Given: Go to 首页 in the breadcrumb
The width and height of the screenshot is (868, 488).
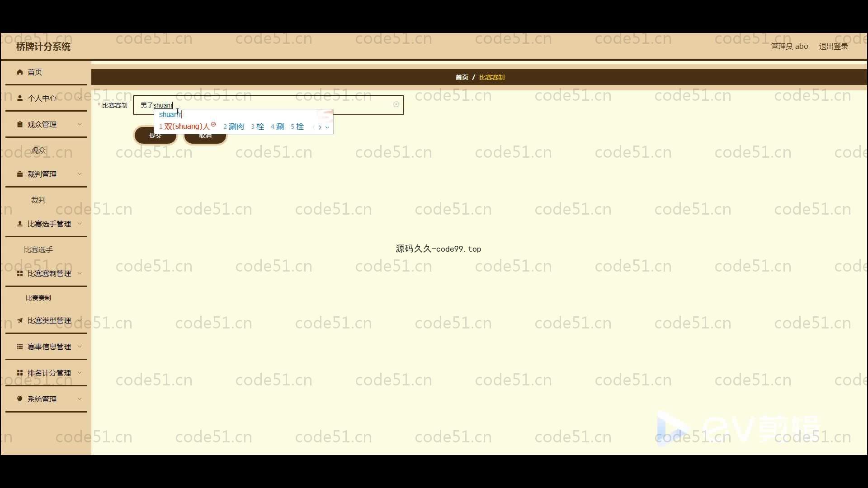Looking at the screenshot, I should coord(462,77).
